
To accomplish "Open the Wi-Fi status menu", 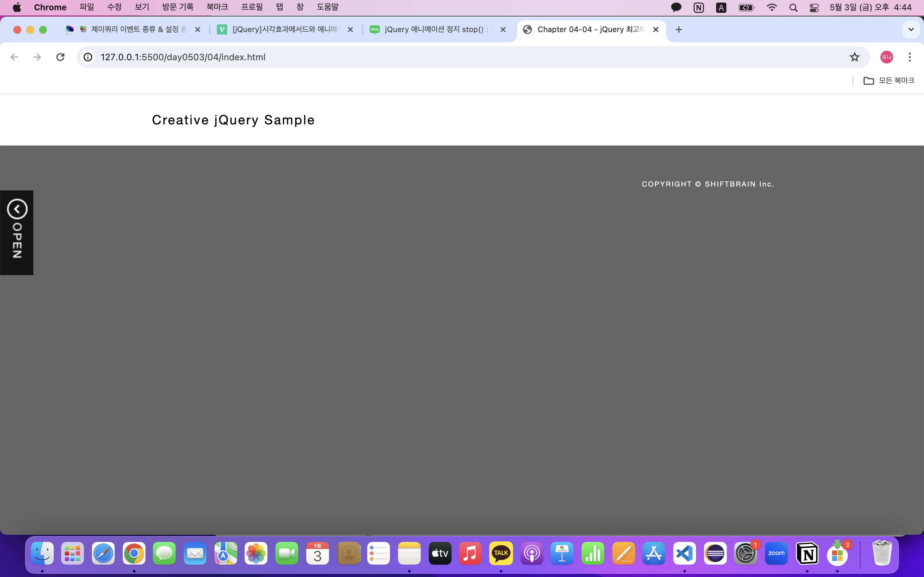I will (x=772, y=8).
